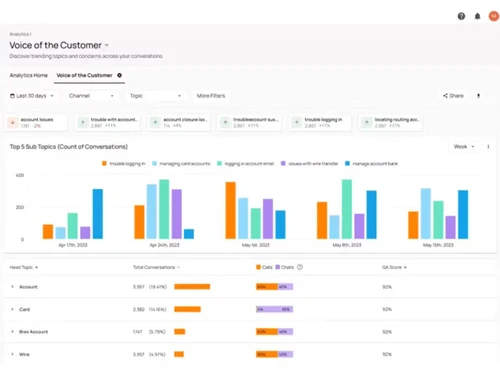Expand the Brex Account topic row
Screen dimensions: 500x375
pyautogui.click(x=12, y=332)
